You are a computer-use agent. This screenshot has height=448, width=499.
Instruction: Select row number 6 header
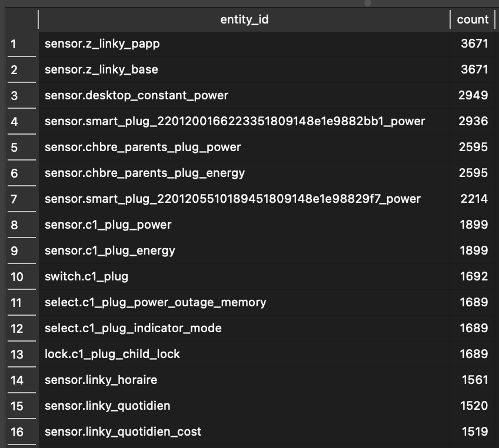(x=22, y=173)
